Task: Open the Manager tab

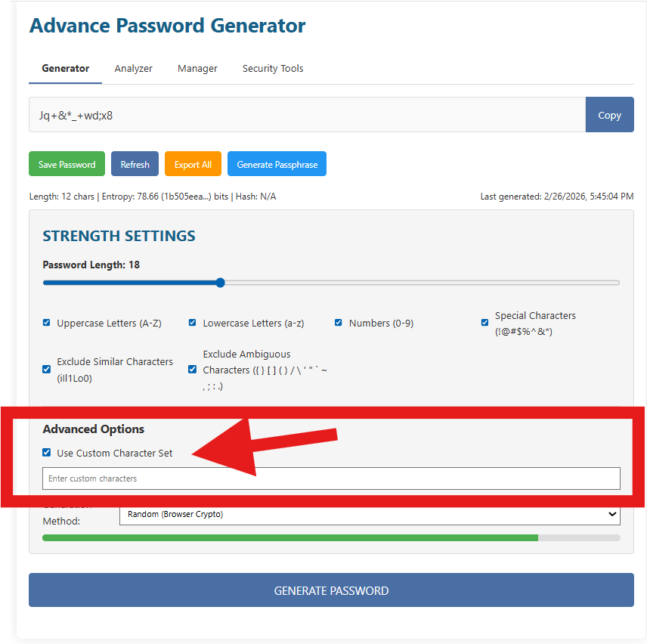Action: 197,68
